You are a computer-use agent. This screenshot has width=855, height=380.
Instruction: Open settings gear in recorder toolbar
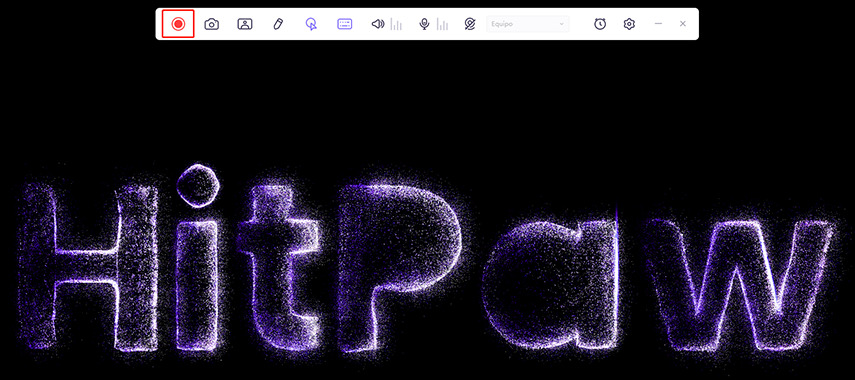[x=629, y=24]
